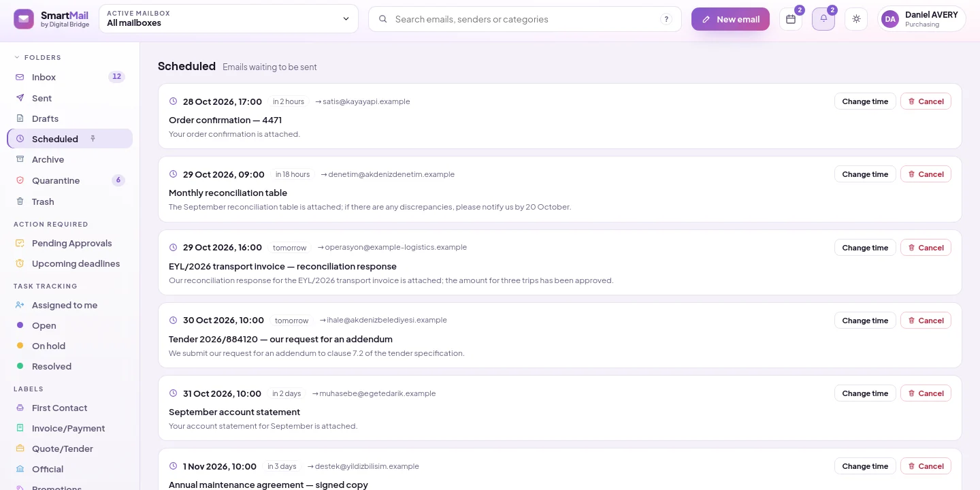The height and width of the screenshot is (490, 980).
Task: Filter tasks by Open status
Action: click(70, 325)
